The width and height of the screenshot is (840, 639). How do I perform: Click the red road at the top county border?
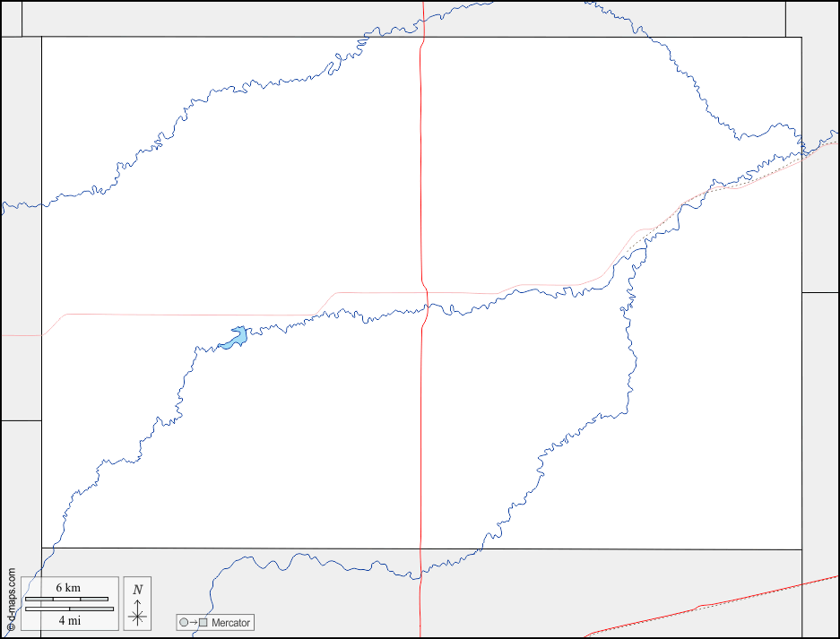click(x=422, y=37)
